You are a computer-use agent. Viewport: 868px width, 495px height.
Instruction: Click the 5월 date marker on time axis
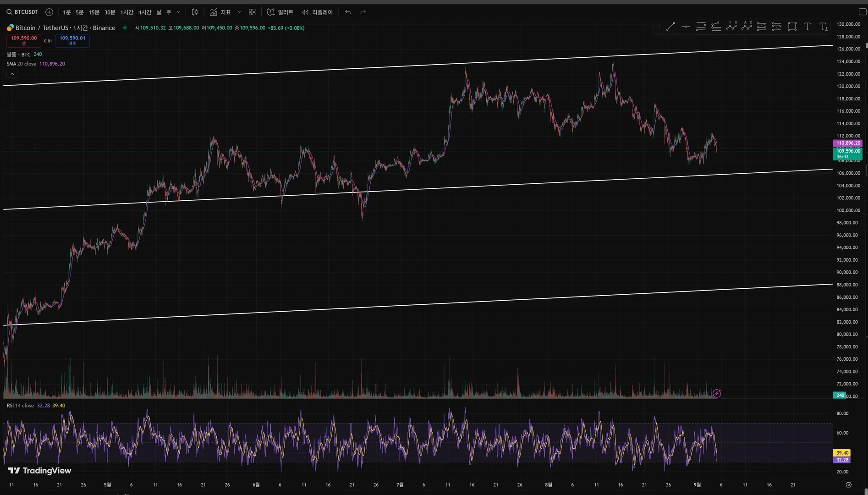coord(107,485)
